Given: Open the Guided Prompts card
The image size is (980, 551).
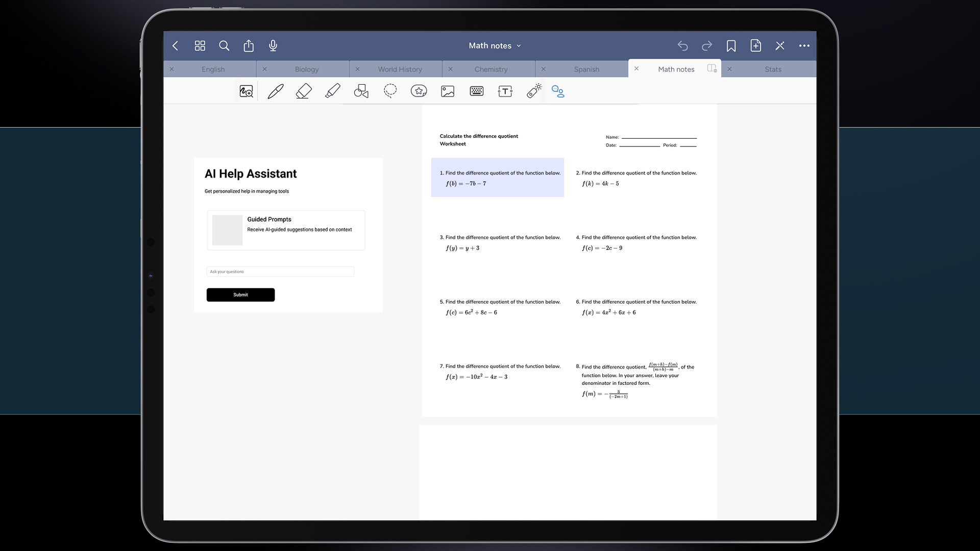Looking at the screenshot, I should (x=286, y=230).
